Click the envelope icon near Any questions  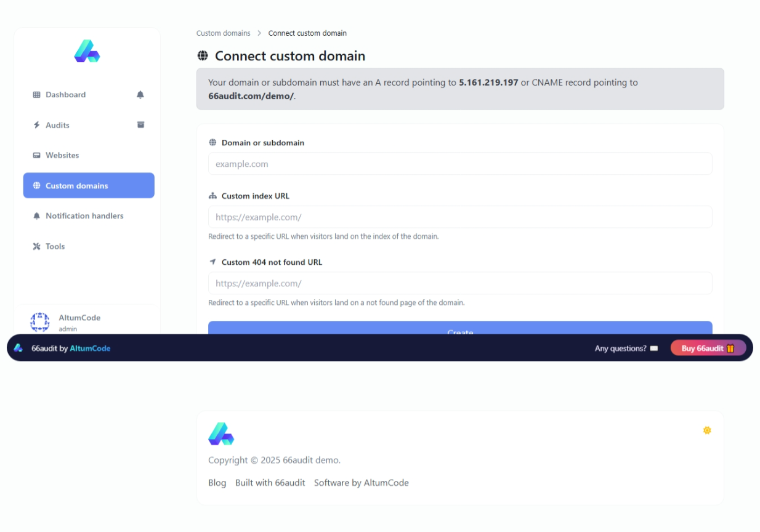point(654,349)
